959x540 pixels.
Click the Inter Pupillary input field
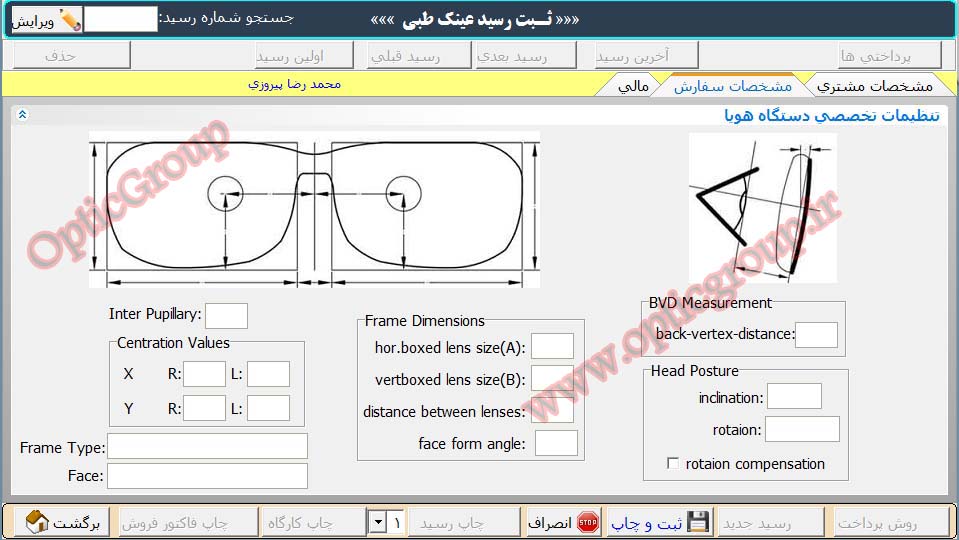tap(226, 315)
